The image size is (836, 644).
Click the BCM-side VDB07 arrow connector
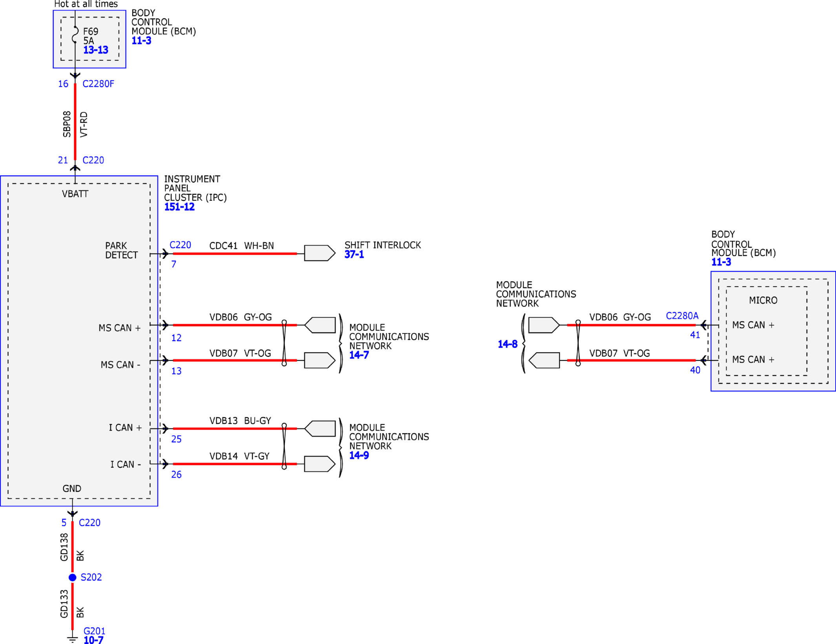point(544,360)
